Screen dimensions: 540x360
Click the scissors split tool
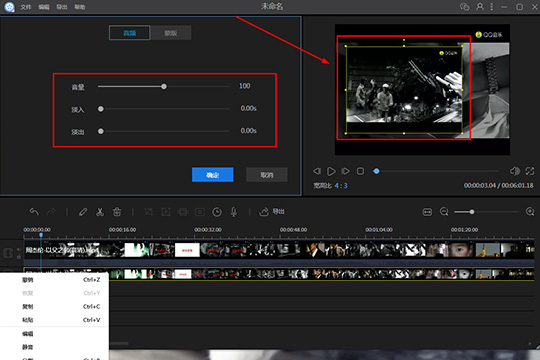(100, 212)
